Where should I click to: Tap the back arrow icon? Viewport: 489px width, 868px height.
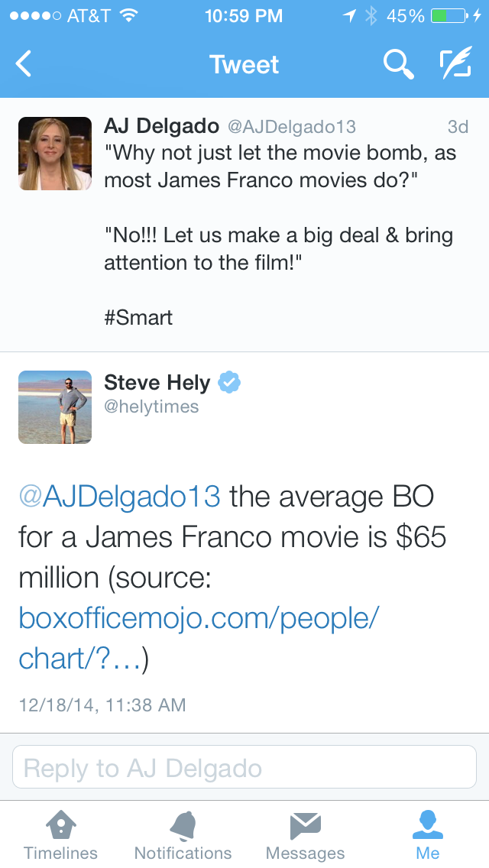(x=24, y=64)
